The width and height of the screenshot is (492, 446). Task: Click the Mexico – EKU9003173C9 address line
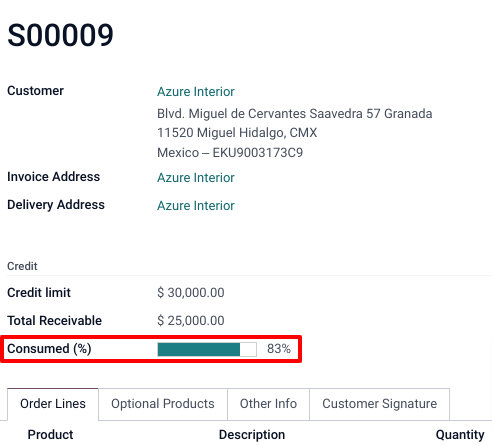230,153
